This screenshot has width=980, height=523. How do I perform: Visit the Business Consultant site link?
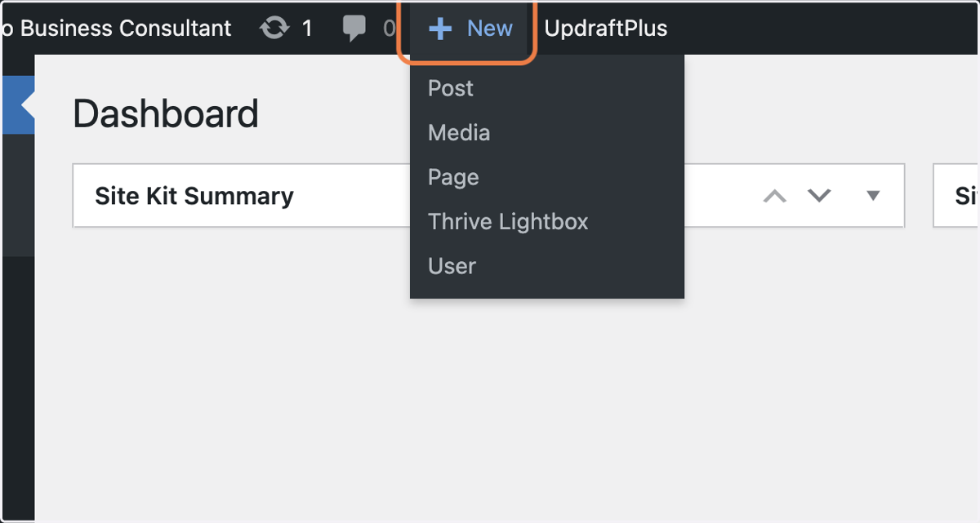coord(117,29)
